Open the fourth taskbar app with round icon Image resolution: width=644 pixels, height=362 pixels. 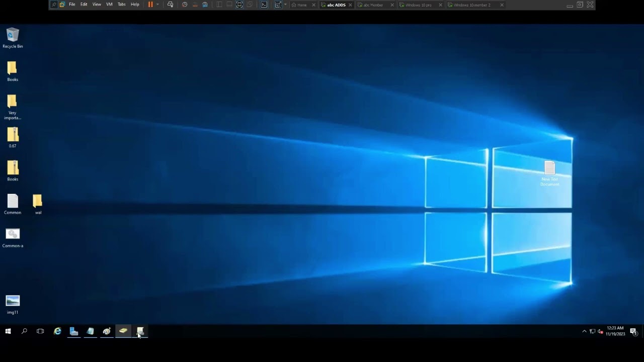(107, 331)
